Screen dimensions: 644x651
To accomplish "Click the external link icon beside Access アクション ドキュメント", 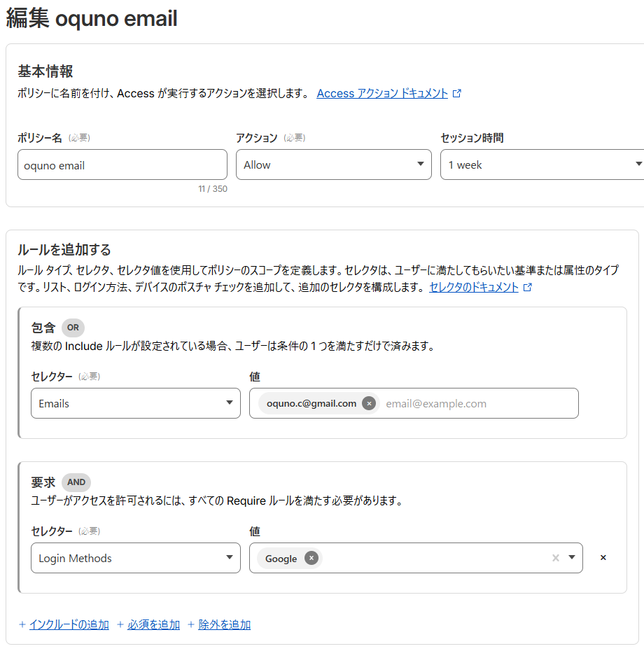I will click(x=457, y=93).
